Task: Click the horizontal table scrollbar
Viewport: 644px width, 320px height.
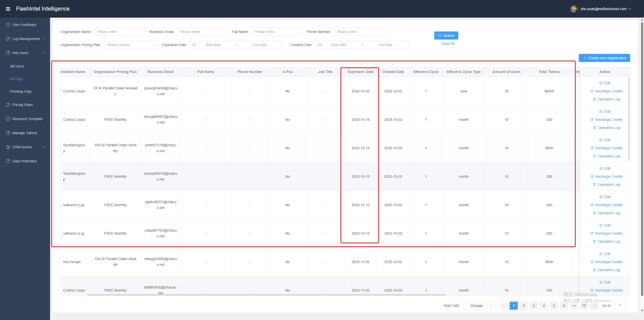Action: (x=267, y=295)
